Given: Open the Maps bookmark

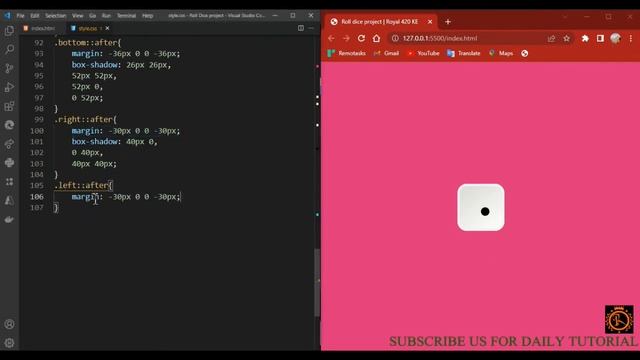Looking at the screenshot, I should coord(501,53).
